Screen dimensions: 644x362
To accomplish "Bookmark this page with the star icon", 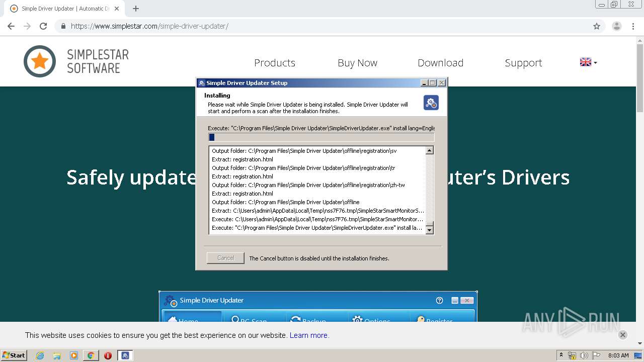I will click(597, 26).
